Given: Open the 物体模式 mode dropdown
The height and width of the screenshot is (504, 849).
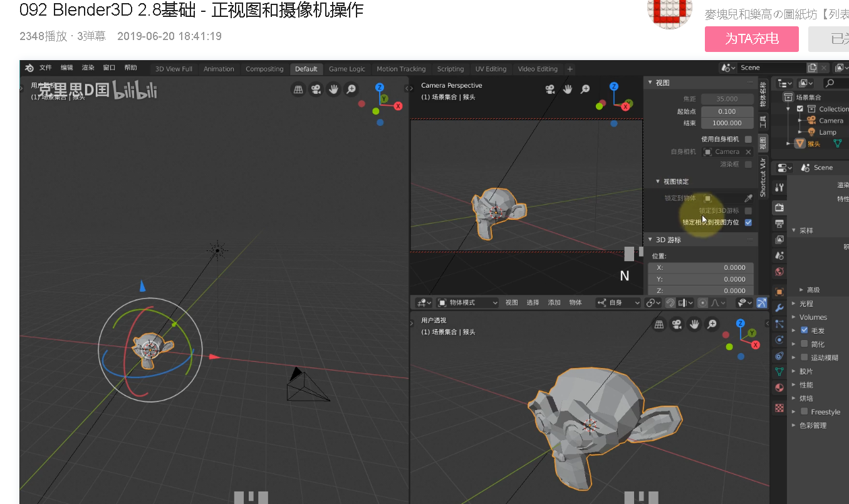Looking at the screenshot, I should pyautogui.click(x=467, y=302).
